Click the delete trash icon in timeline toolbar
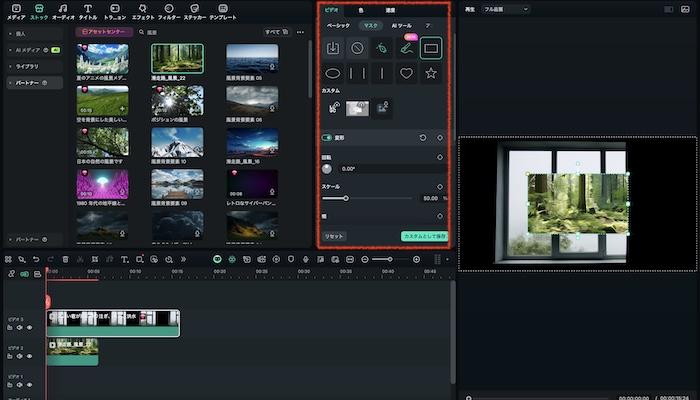 click(x=65, y=259)
